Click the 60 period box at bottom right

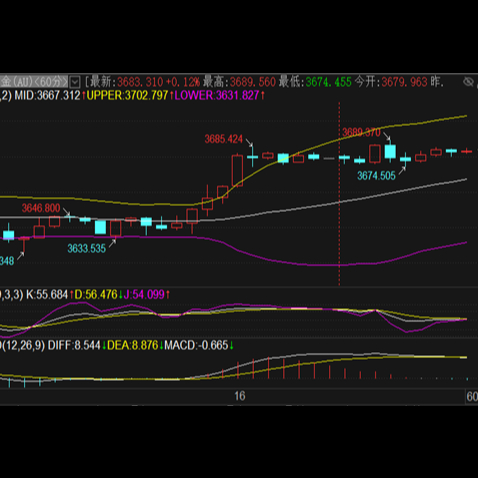(472, 397)
